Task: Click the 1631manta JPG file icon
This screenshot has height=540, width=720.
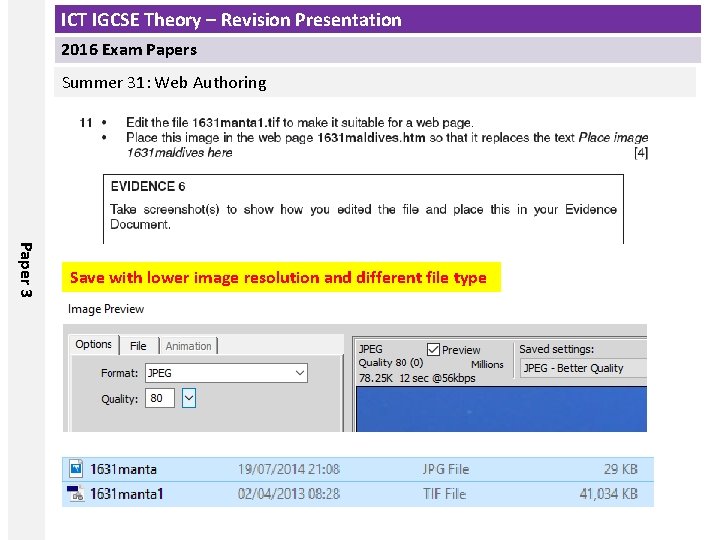Action: (x=76, y=469)
